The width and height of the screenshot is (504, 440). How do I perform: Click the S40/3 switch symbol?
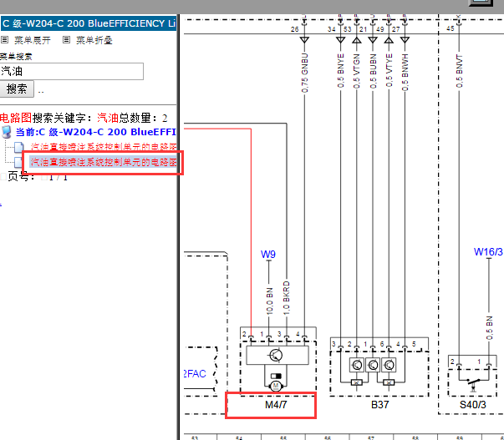(x=473, y=383)
